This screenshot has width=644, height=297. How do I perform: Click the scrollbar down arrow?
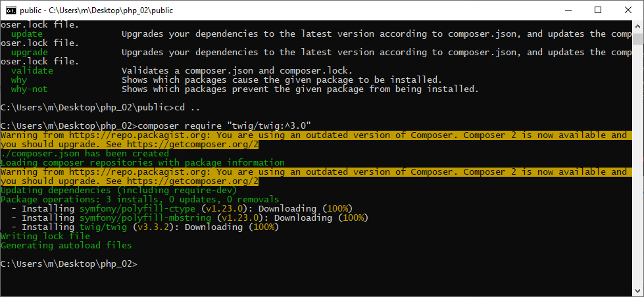pyautogui.click(x=638, y=291)
